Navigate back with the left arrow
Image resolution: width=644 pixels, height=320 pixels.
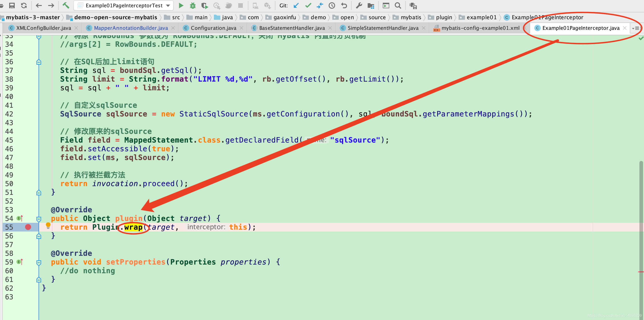pos(39,6)
